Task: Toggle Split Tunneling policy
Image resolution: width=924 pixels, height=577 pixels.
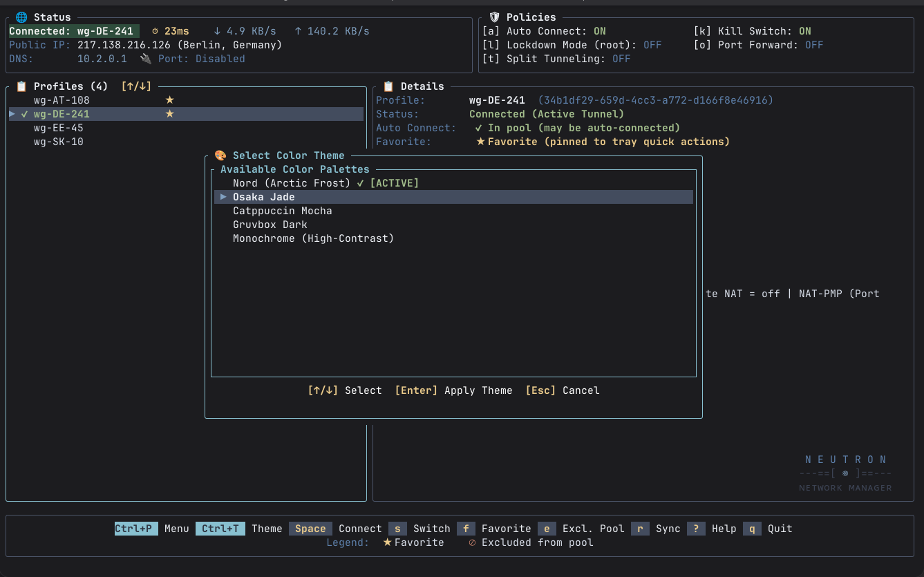Action: coord(556,59)
